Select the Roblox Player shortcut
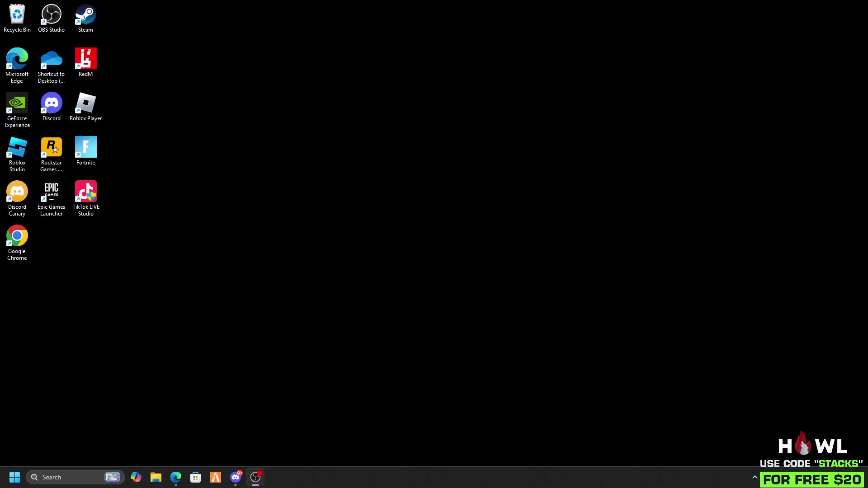Viewport: 868px width, 488px height. click(85, 103)
